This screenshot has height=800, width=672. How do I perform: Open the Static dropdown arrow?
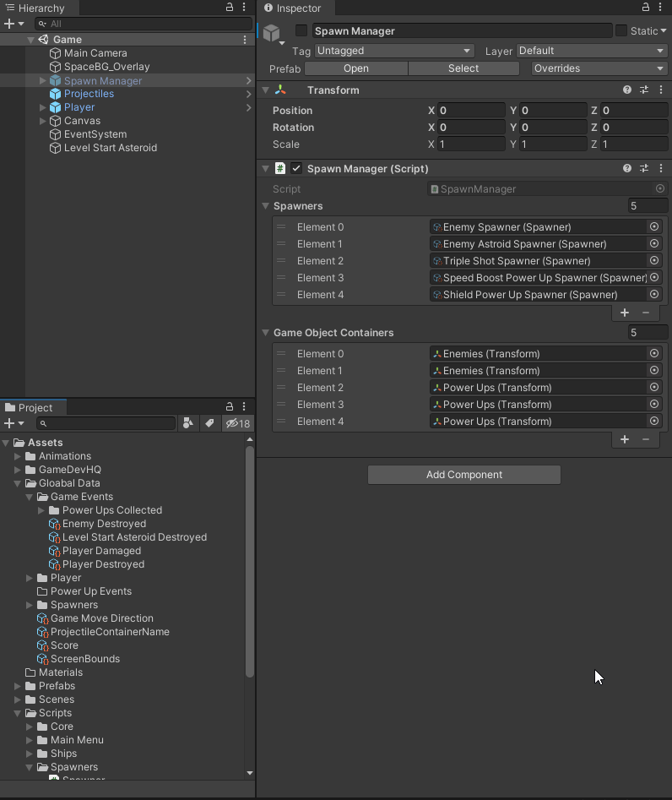[664, 30]
